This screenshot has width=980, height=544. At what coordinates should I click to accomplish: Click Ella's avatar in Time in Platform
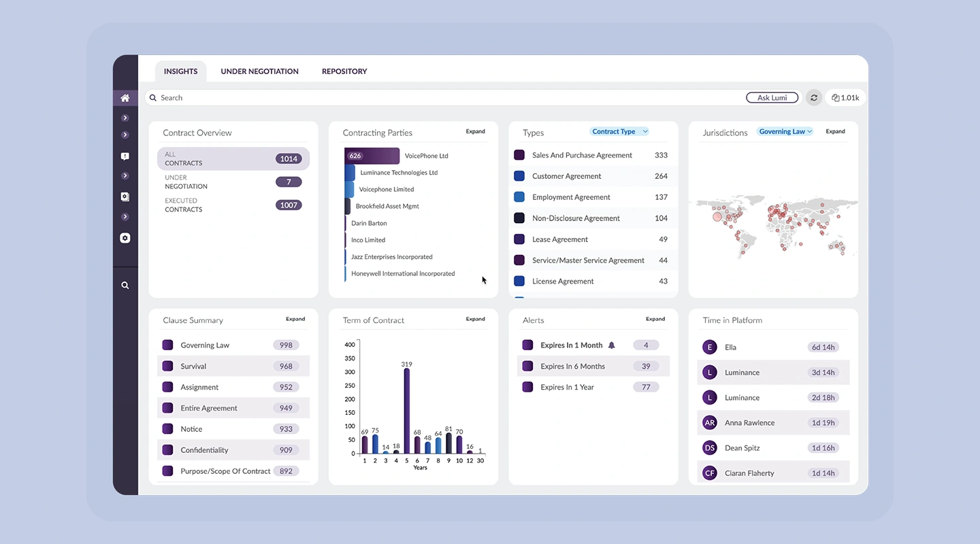tap(710, 347)
